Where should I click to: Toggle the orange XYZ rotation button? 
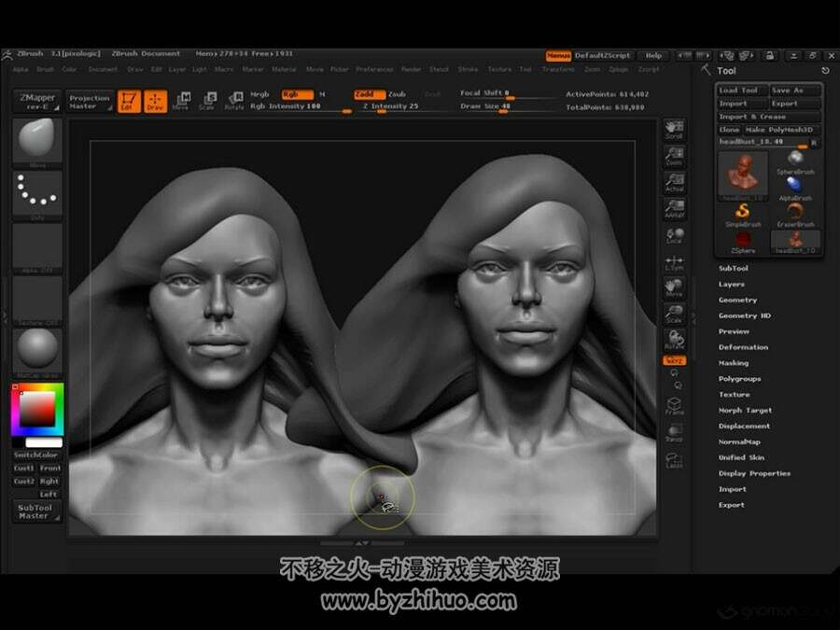674,360
